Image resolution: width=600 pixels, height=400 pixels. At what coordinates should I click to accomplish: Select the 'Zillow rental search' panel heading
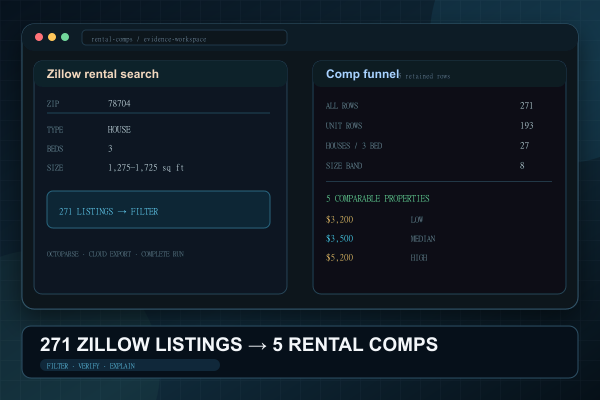103,74
